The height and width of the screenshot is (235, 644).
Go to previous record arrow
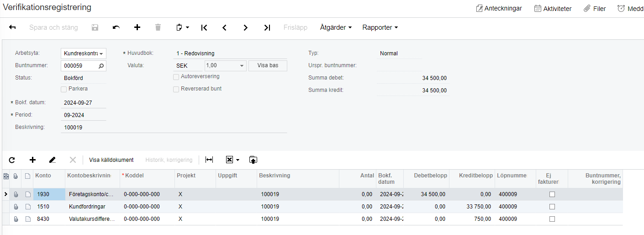[x=225, y=27]
